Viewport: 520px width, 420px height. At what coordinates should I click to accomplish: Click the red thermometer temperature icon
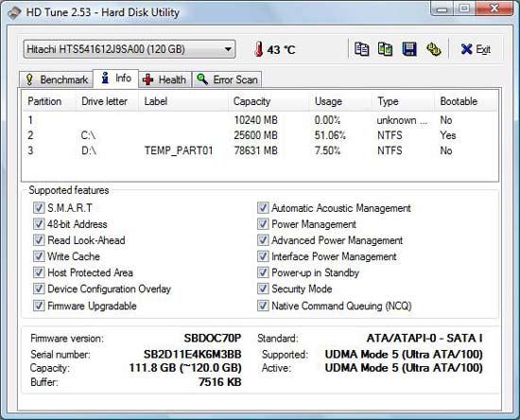(259, 49)
